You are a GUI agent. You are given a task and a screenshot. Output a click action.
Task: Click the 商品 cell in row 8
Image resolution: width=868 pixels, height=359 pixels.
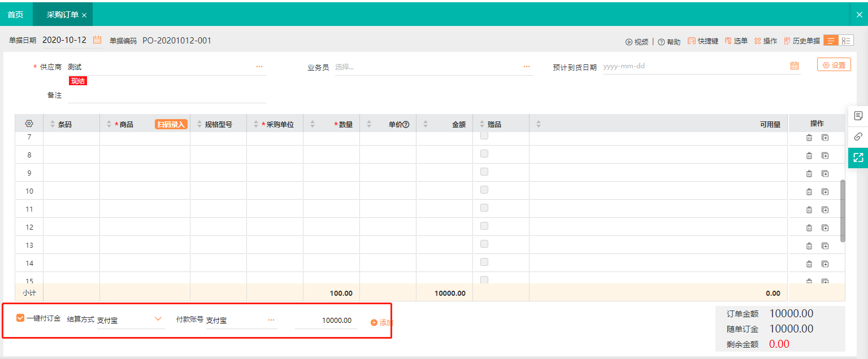pyautogui.click(x=145, y=155)
